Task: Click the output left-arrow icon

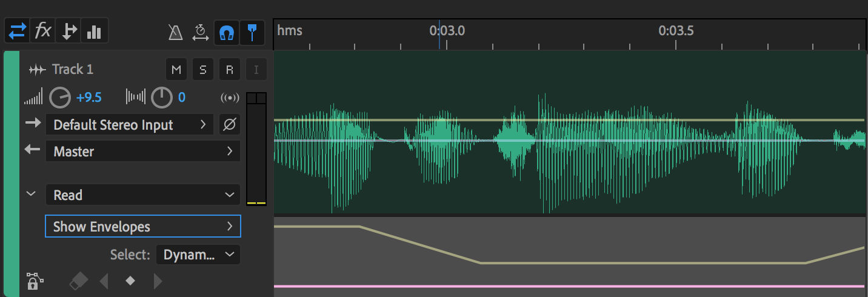Action: (x=33, y=150)
